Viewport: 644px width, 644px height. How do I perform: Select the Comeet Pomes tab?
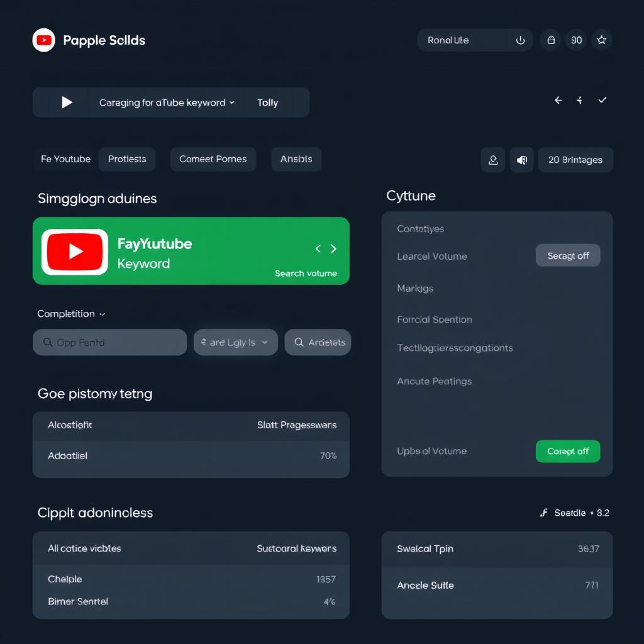[x=213, y=159]
